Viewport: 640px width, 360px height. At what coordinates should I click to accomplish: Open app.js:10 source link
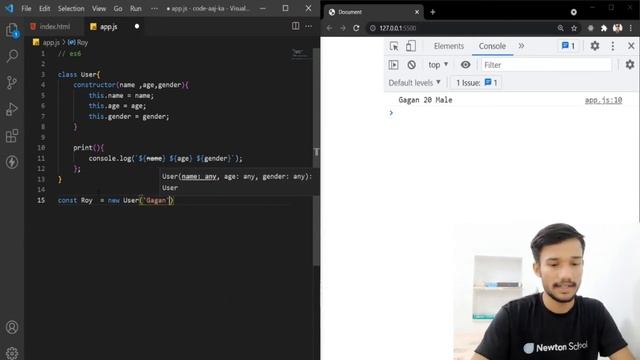click(x=603, y=100)
